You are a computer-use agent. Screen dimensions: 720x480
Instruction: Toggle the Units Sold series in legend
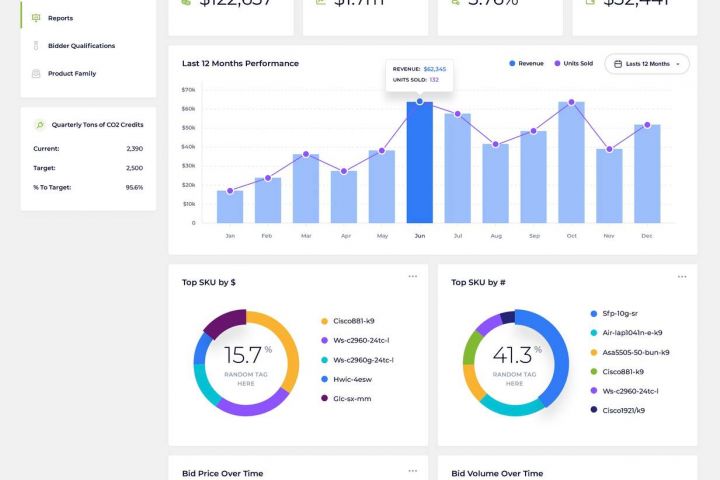click(574, 63)
